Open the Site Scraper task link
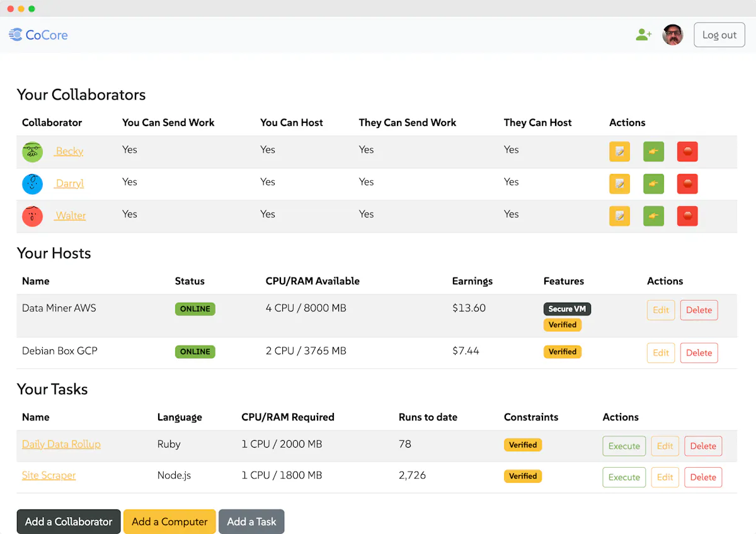This screenshot has width=756, height=534. pyautogui.click(x=49, y=475)
